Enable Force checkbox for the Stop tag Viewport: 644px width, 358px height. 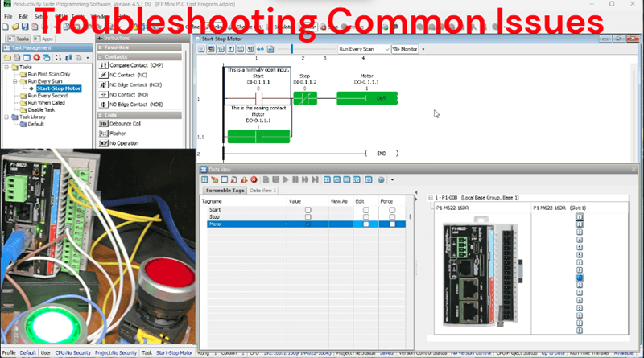[x=392, y=216]
